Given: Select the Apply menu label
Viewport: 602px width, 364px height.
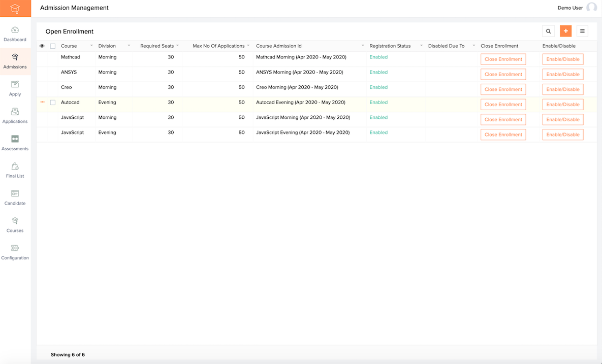Looking at the screenshot, I should tap(15, 94).
